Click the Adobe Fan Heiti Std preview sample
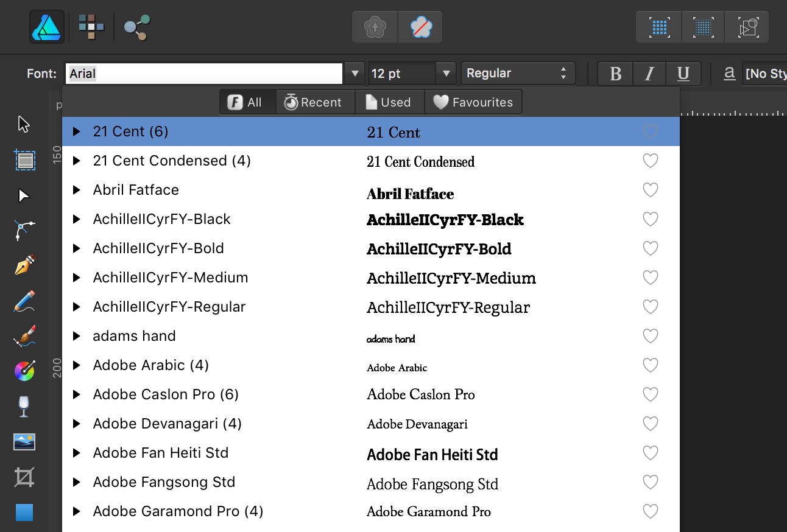This screenshot has height=532, width=787. (x=432, y=455)
